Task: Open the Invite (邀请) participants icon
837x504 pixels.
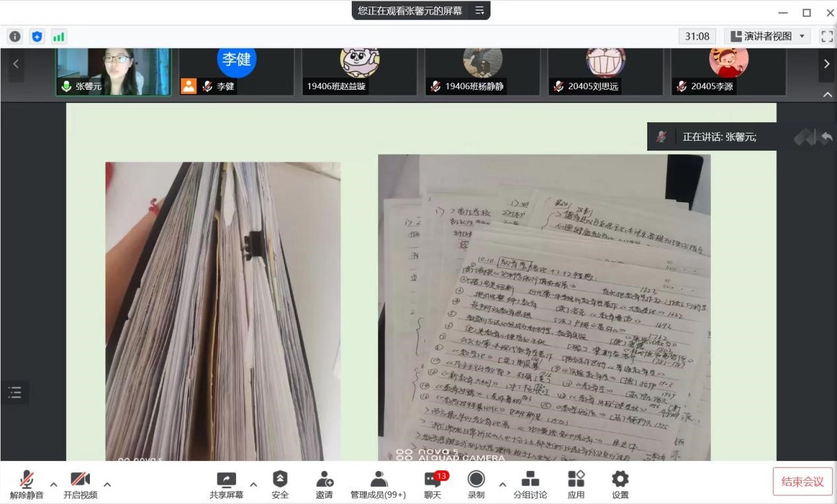Action: click(x=324, y=484)
